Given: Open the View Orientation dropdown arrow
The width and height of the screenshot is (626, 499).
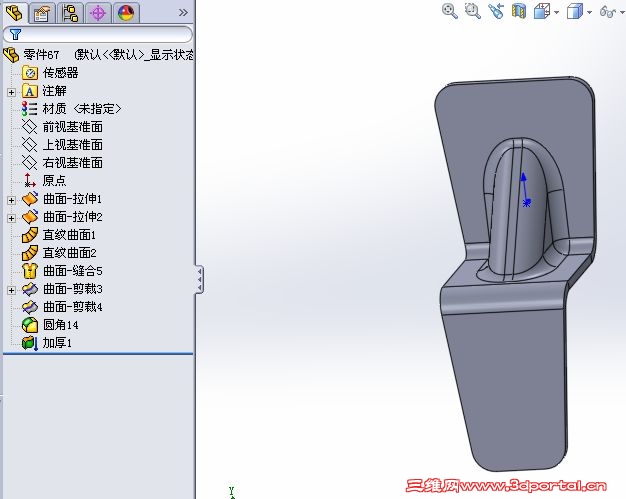Looking at the screenshot, I should (557, 12).
